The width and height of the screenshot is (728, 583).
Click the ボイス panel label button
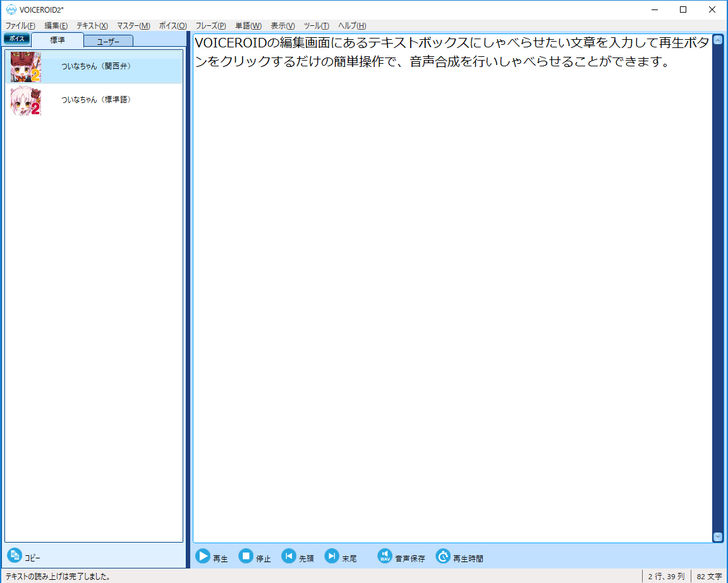point(16,39)
